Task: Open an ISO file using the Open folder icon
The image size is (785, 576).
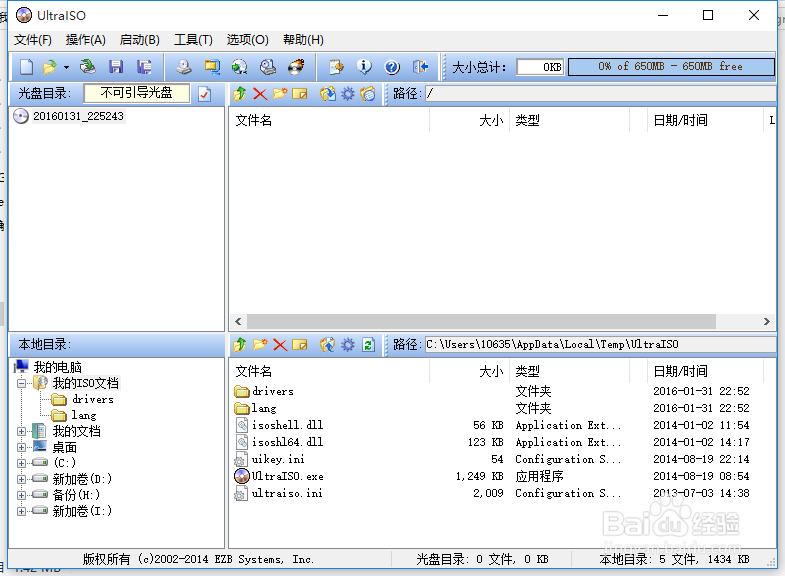Action: 50,67
